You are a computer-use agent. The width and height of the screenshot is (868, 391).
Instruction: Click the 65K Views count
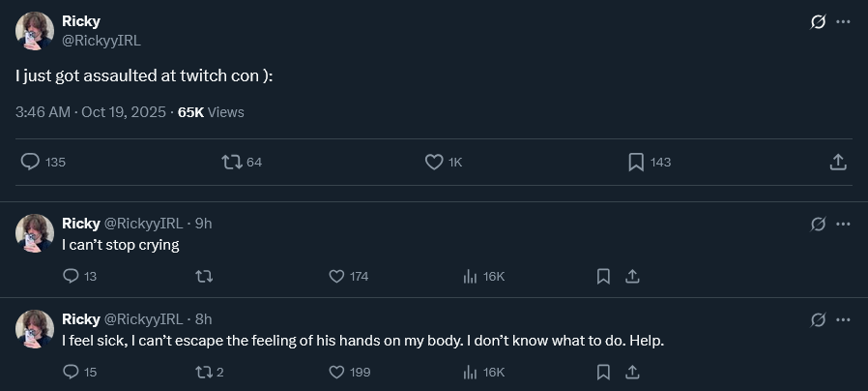pos(211,112)
